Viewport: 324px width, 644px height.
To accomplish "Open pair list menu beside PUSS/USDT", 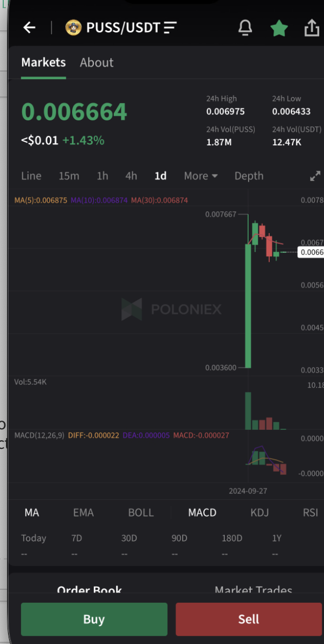I will click(170, 28).
